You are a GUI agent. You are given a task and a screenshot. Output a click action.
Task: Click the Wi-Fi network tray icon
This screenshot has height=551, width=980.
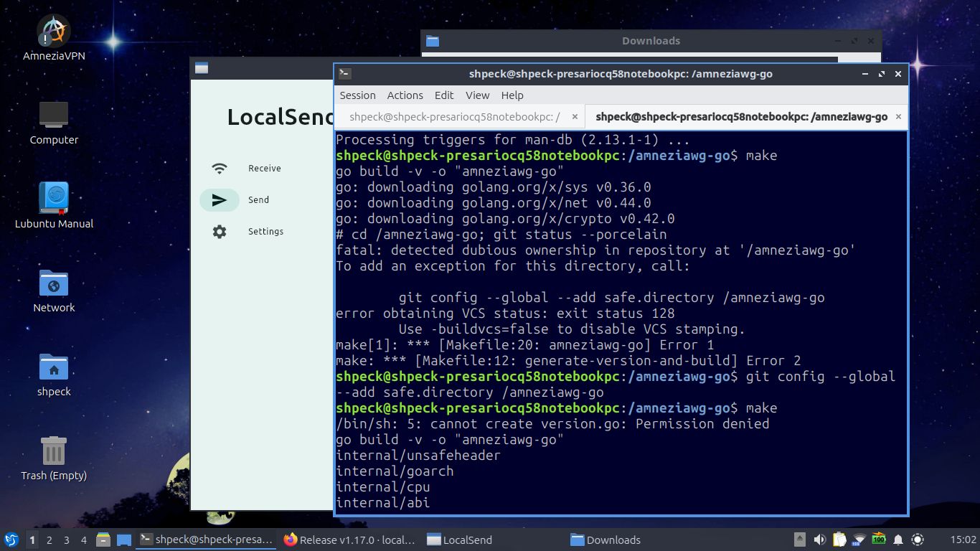(x=859, y=540)
